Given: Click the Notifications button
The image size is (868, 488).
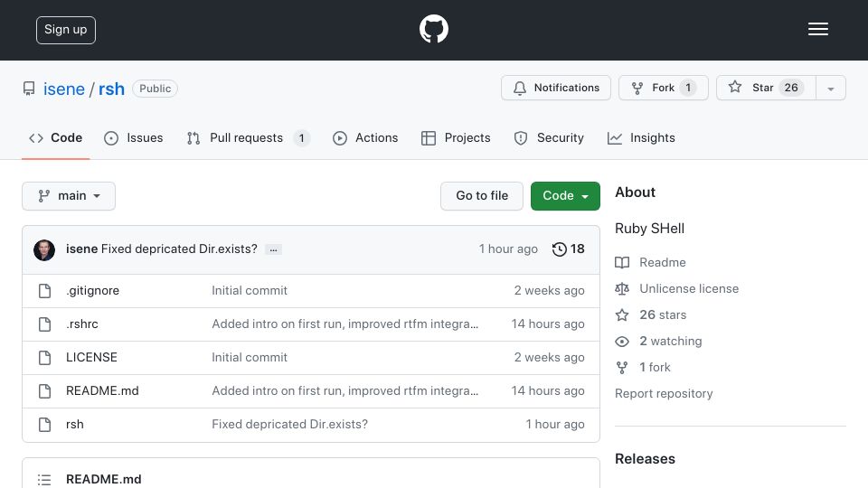Looking at the screenshot, I should (556, 88).
